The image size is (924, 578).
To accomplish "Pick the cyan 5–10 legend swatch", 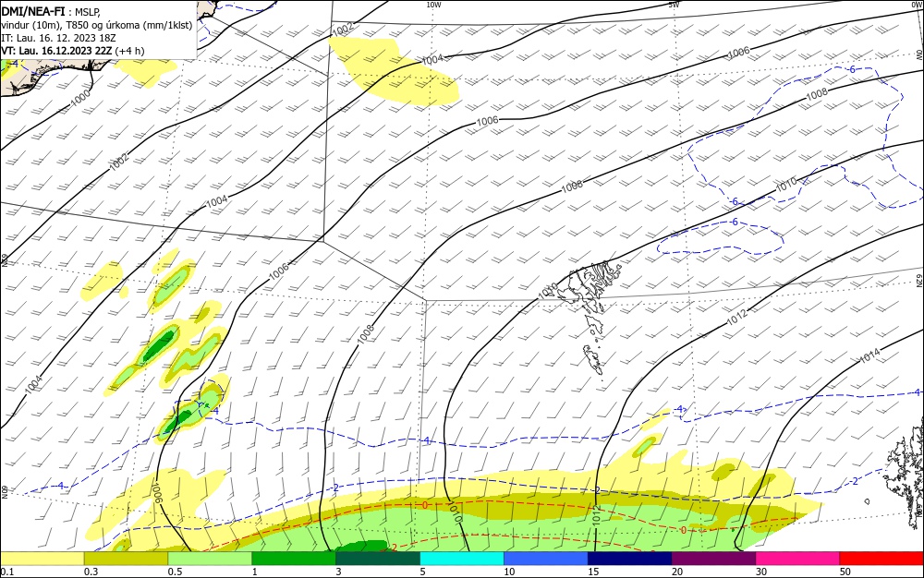I will pyautogui.click(x=462, y=559).
